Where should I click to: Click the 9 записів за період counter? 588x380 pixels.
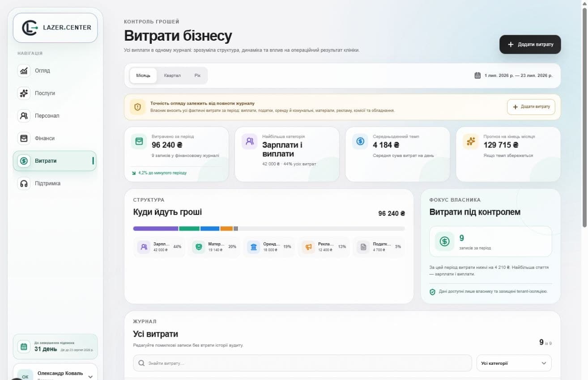(490, 241)
